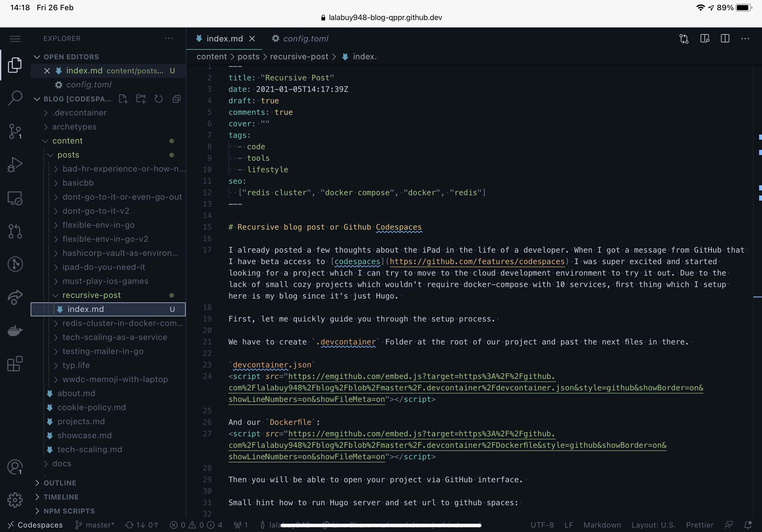This screenshot has height=532, width=762.
Task: Open the GitHub Pull Requests view icon
Action: (15, 231)
